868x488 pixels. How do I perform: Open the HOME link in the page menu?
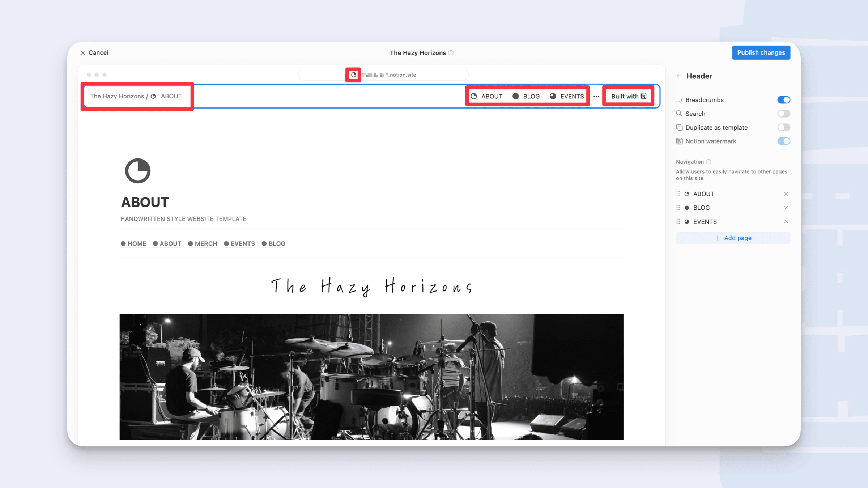click(133, 244)
